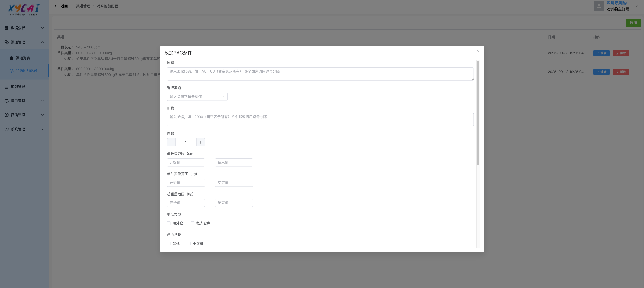Enable the 含税 checkbox
644x288 pixels.
(x=169, y=243)
